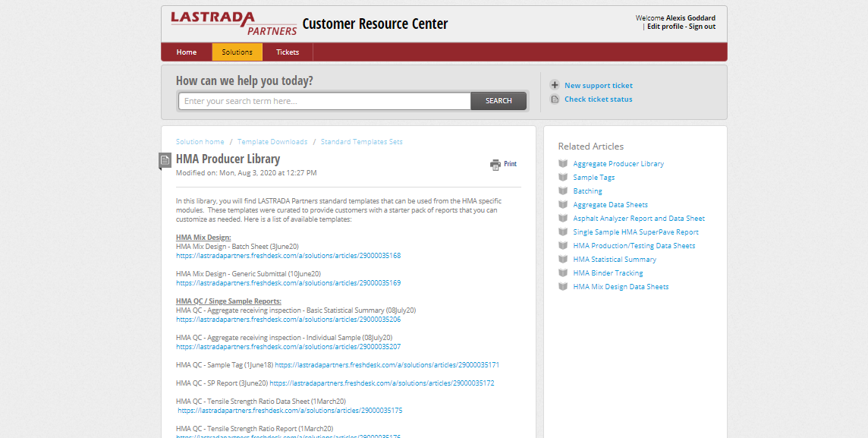The width and height of the screenshot is (868, 438).
Task: Click the user name Alexis Goddard
Action: pyautogui.click(x=690, y=17)
